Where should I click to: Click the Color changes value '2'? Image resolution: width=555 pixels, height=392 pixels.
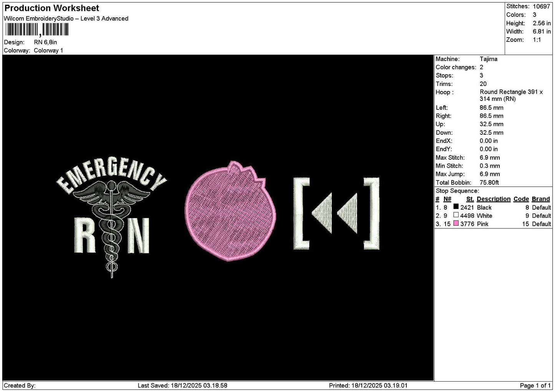482,67
